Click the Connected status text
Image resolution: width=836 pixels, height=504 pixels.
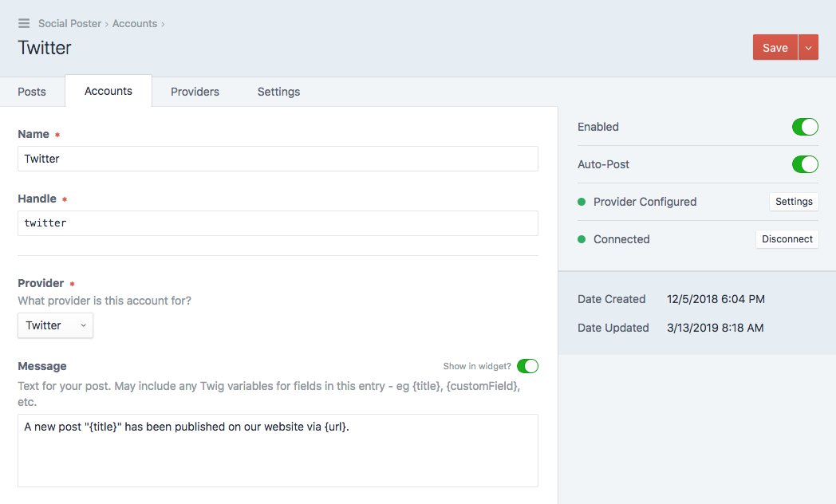point(621,239)
